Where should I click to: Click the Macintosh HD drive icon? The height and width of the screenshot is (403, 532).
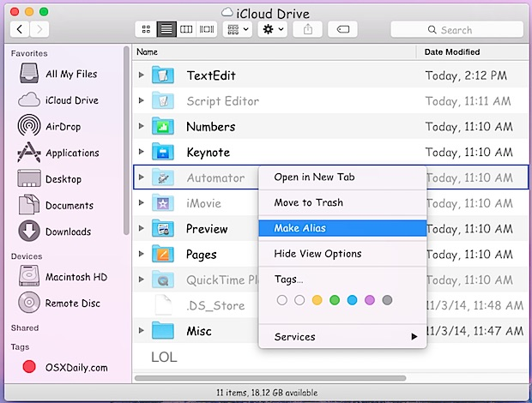pyautogui.click(x=29, y=277)
